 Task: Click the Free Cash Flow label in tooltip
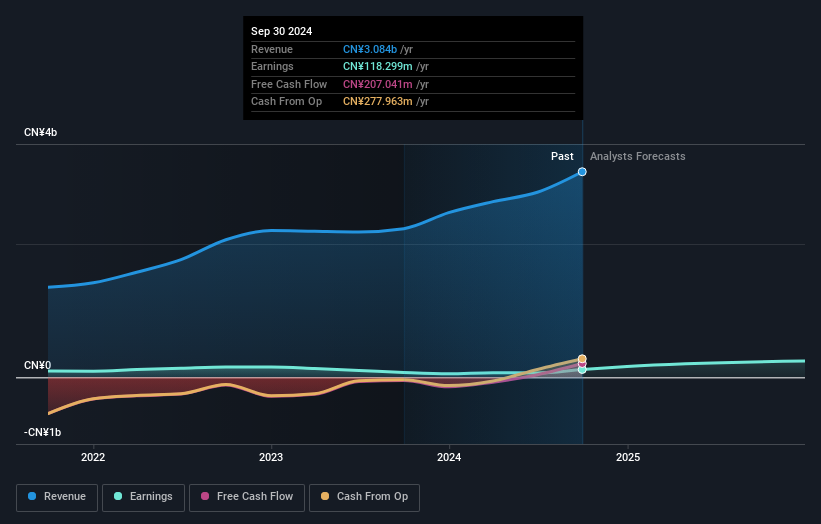tap(289, 84)
